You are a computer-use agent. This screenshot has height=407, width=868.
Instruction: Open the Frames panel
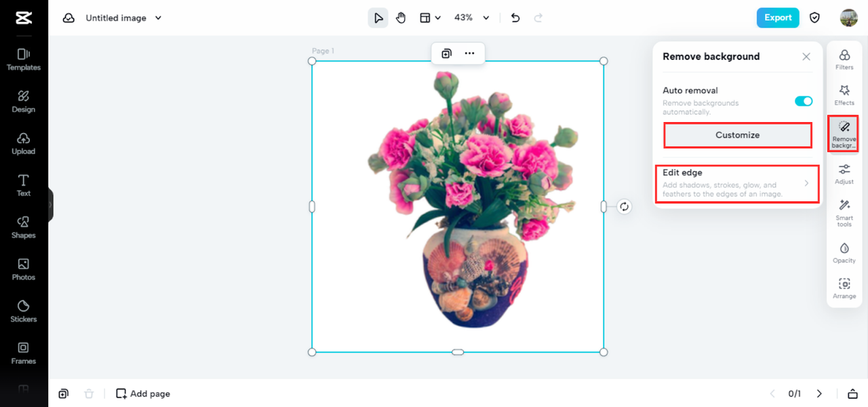tap(24, 353)
